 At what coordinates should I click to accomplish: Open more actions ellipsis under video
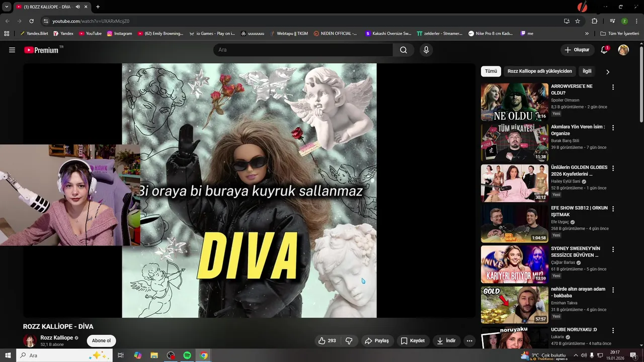coord(469,340)
